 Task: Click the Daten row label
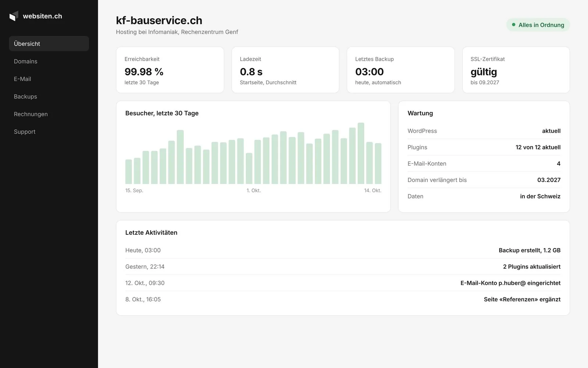coord(415,197)
